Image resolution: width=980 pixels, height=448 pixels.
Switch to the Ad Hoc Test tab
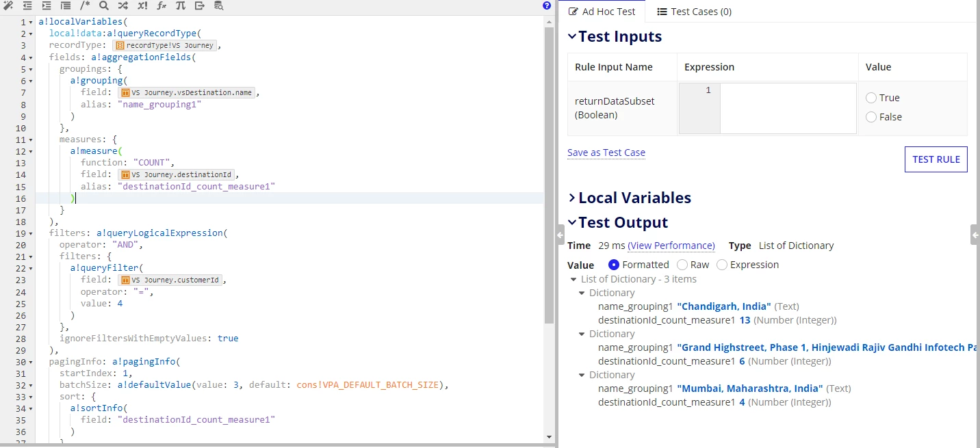point(602,12)
